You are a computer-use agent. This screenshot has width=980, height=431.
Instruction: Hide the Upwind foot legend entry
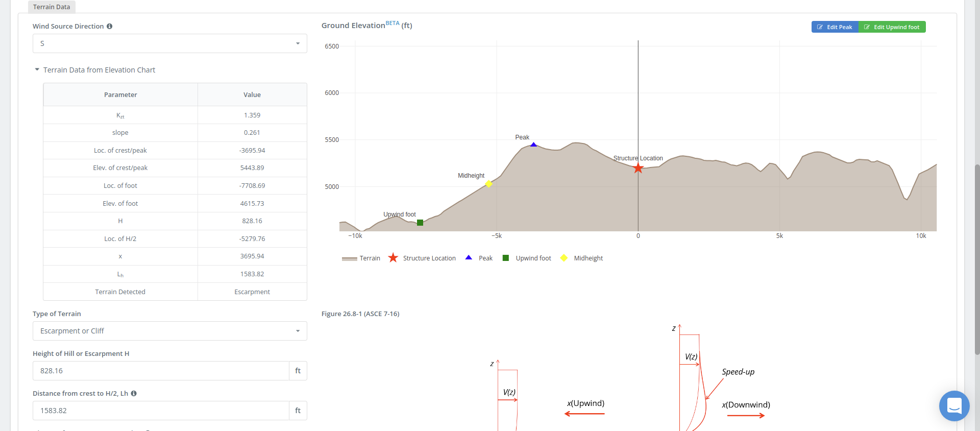[527, 258]
